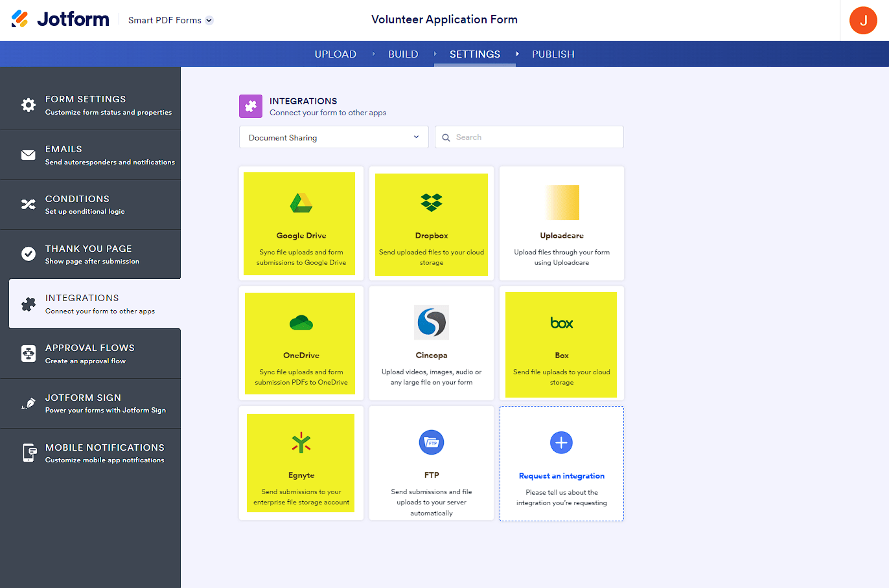Go to the Publish tab
Viewport: 889px width, 588px height.
click(x=553, y=54)
